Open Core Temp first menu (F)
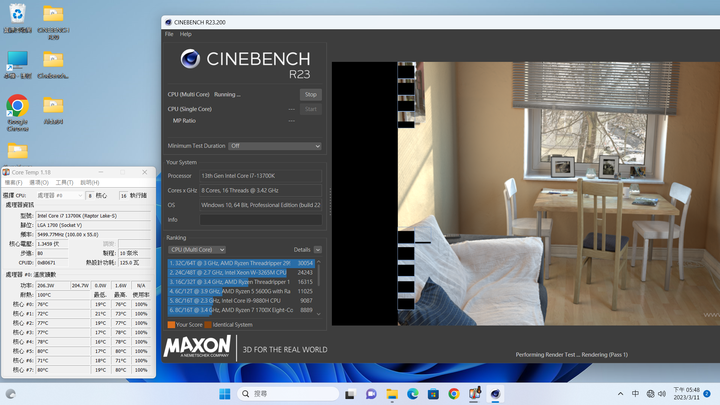The width and height of the screenshot is (720, 405). (13, 183)
